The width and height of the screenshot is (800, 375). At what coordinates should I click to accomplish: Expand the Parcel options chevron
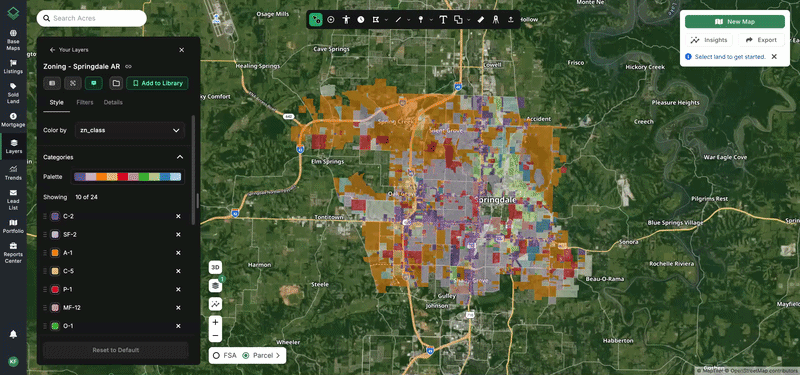click(278, 356)
